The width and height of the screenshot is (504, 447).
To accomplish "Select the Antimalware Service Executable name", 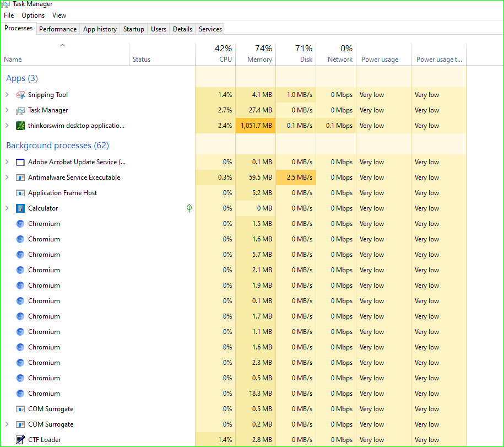I will [x=74, y=177].
